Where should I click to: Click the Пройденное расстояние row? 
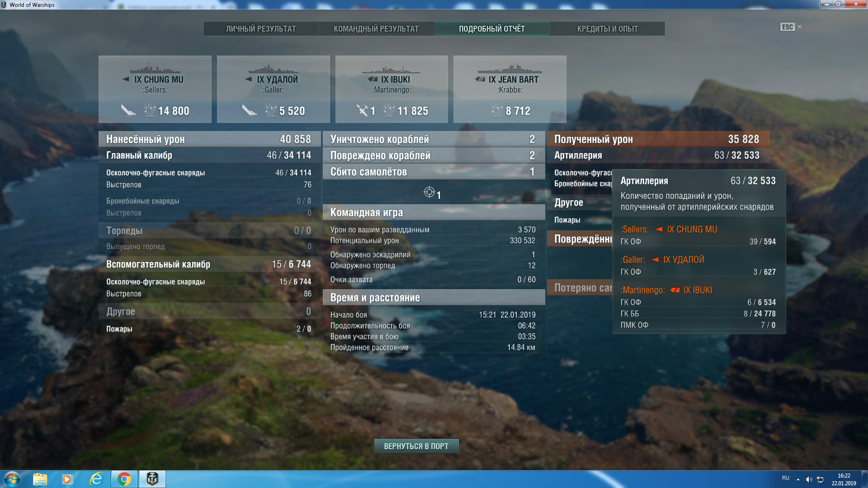[x=433, y=347]
